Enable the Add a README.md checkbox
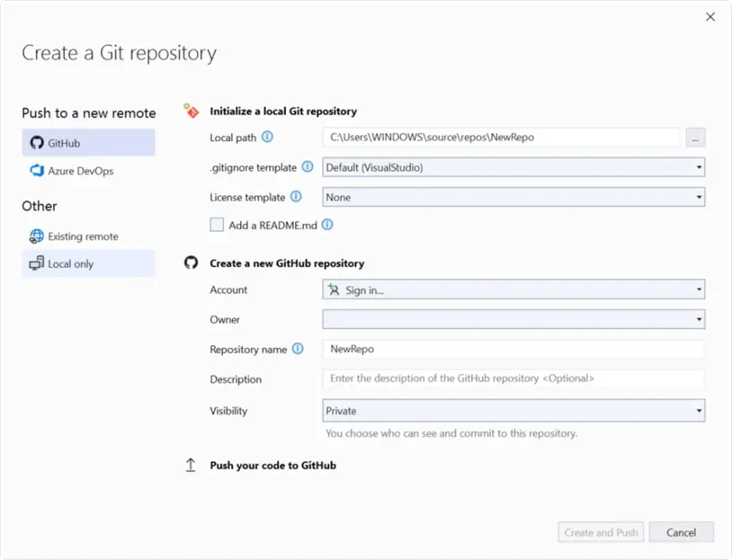 (x=217, y=225)
